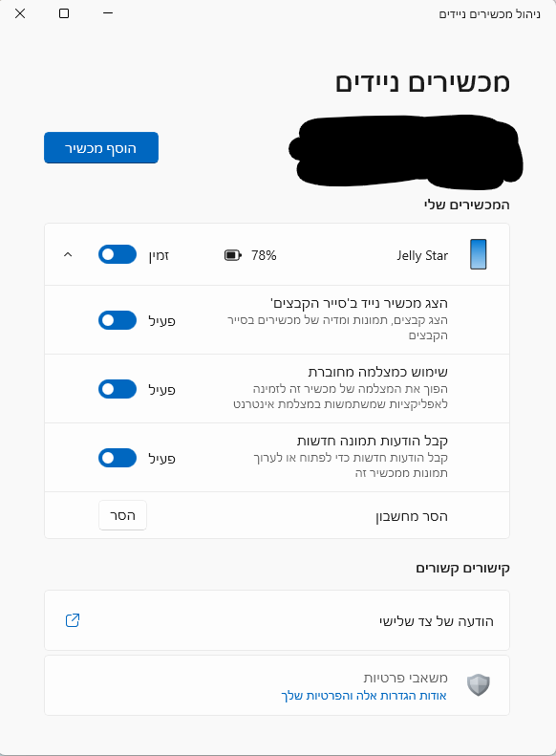
Task: Click the privacy shield icon
Action: click(x=479, y=684)
